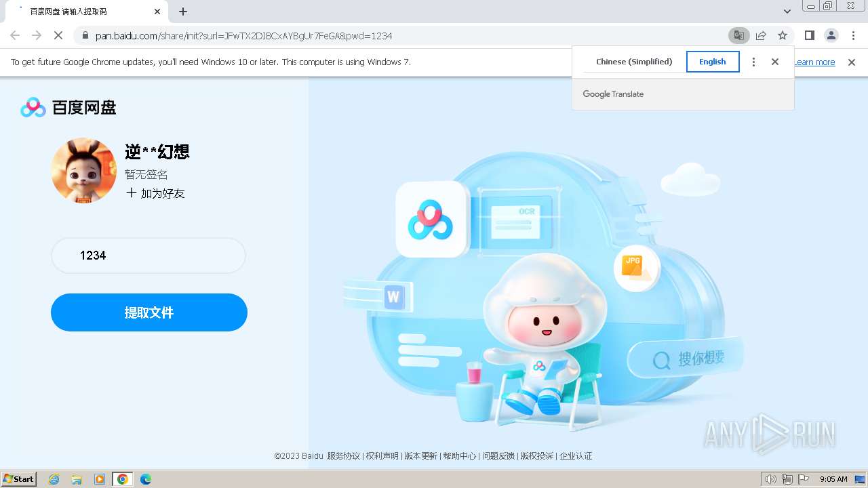Add the sharer as friend (加为好友)

point(155,193)
